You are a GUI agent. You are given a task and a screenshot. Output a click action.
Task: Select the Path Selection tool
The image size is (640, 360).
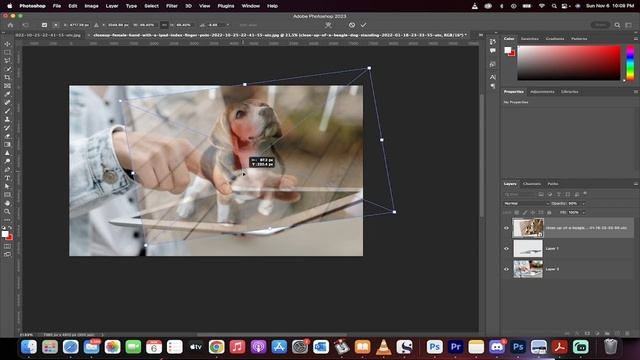pyautogui.click(x=7, y=186)
